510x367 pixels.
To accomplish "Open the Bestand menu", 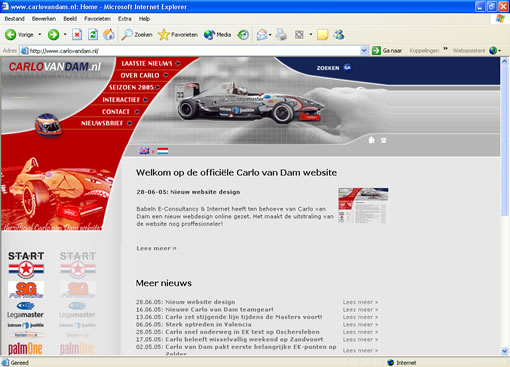I will click(14, 19).
